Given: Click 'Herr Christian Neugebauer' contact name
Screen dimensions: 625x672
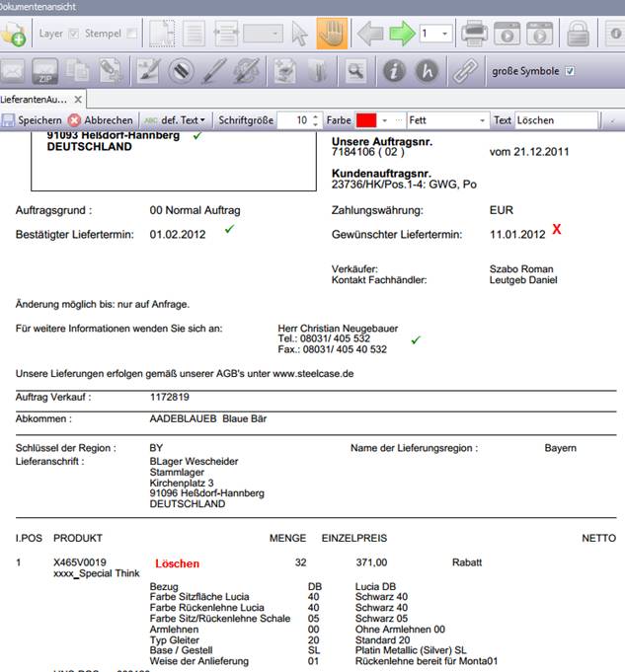Looking at the screenshot, I should (x=338, y=329).
